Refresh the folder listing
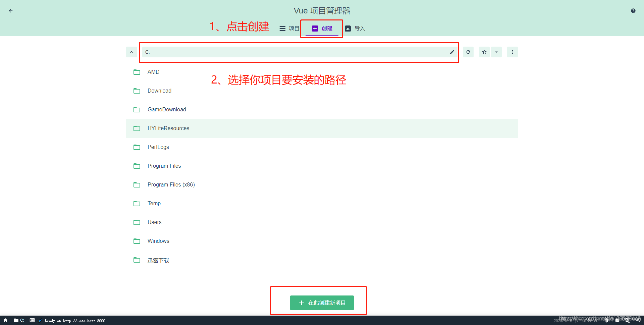Viewport: 644px width, 325px height. point(468,52)
